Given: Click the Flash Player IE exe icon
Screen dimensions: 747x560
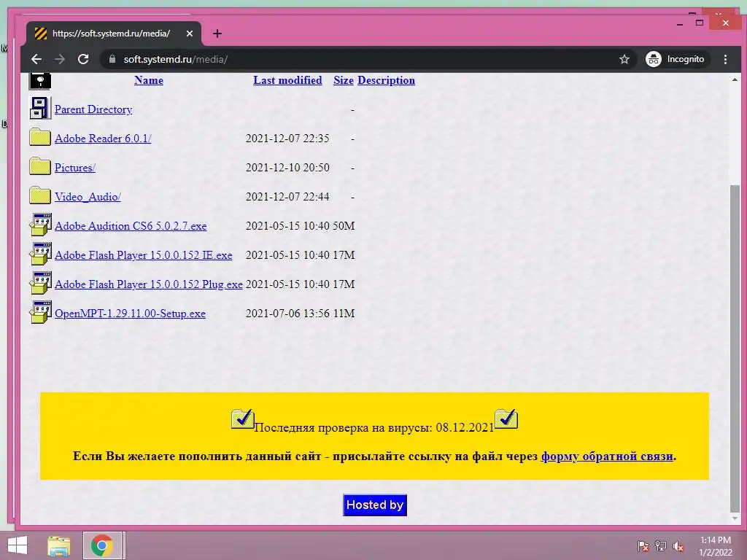Looking at the screenshot, I should [x=41, y=254].
